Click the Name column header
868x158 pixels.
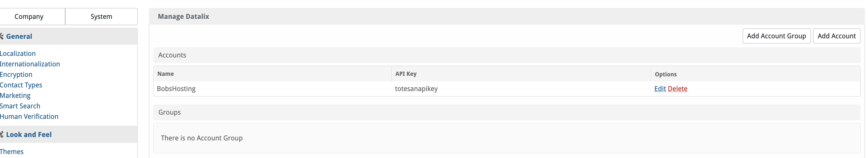(165, 74)
